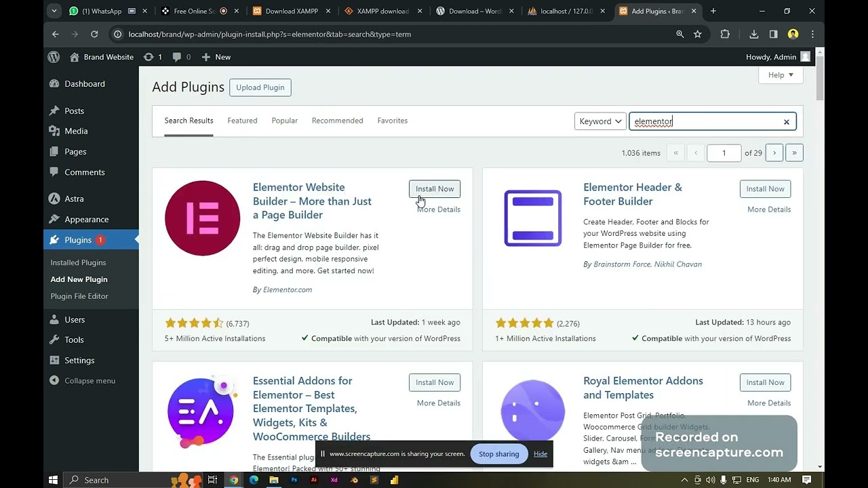Install Elementor Header & Footer Builder
The image size is (868, 488).
765,189
